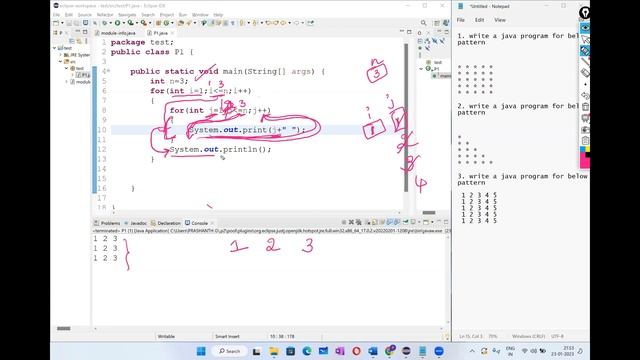Click the annotation trash clear icon
The width and height of the screenshot is (640, 360).
[585, 107]
